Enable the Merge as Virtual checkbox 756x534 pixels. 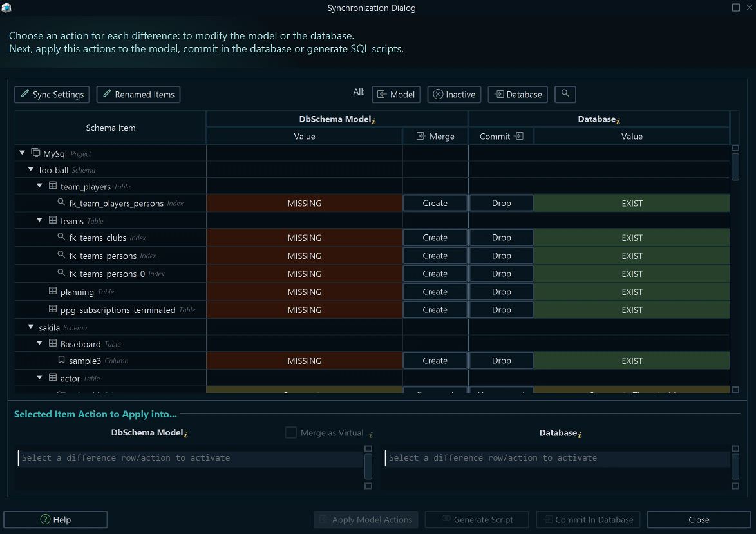290,432
